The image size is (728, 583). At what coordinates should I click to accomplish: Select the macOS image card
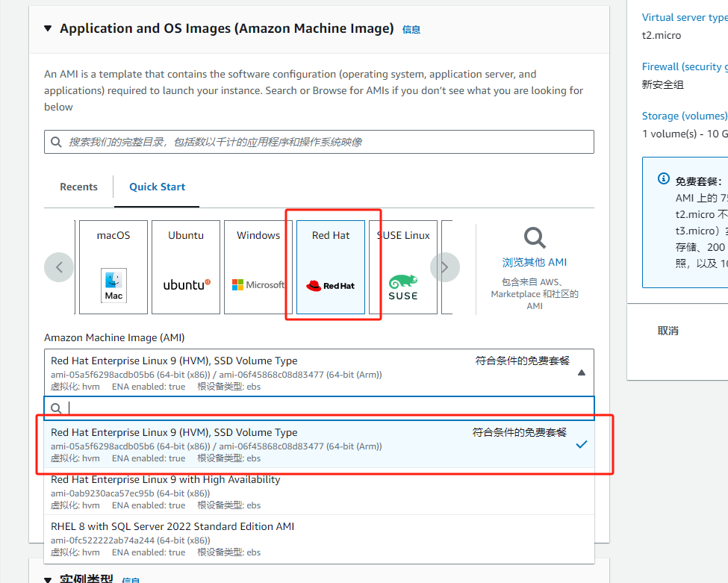113,267
